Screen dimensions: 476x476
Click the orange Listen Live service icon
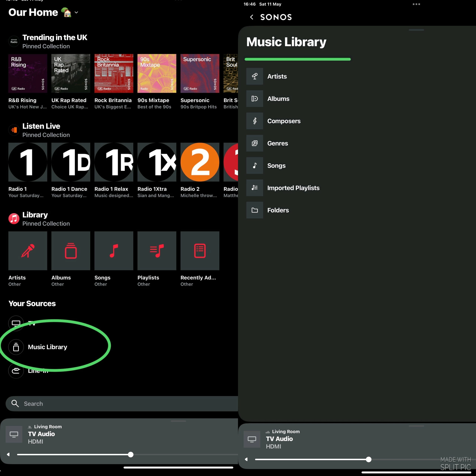[14, 130]
